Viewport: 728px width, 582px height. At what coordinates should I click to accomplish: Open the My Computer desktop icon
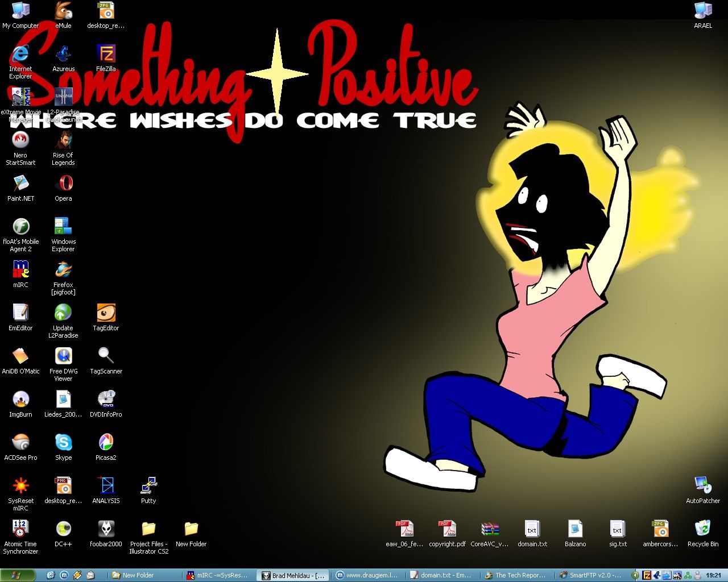[20, 15]
